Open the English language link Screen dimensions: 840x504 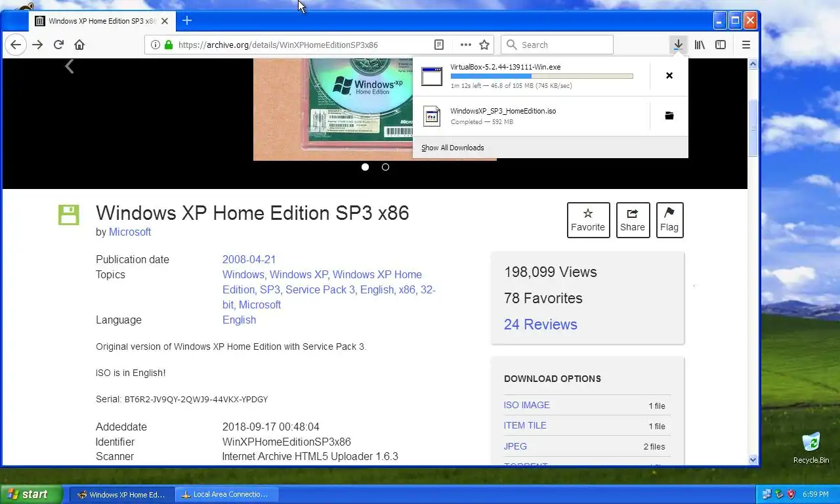239,320
